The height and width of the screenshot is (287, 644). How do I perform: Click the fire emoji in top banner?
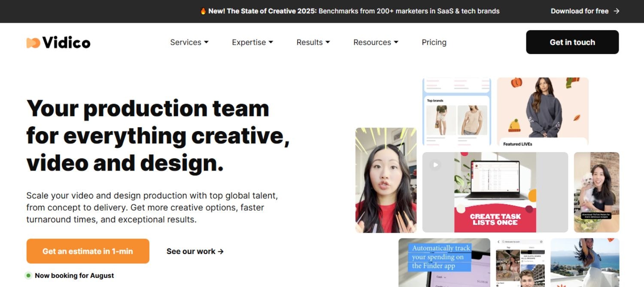203,11
